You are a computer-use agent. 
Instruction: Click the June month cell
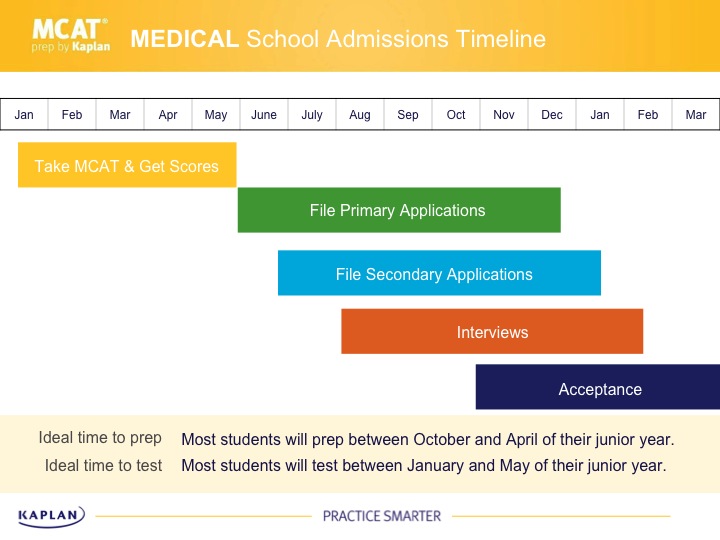point(264,115)
